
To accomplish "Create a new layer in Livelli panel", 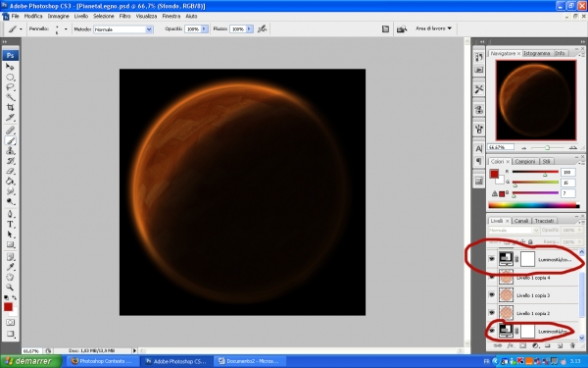I will coord(560,345).
